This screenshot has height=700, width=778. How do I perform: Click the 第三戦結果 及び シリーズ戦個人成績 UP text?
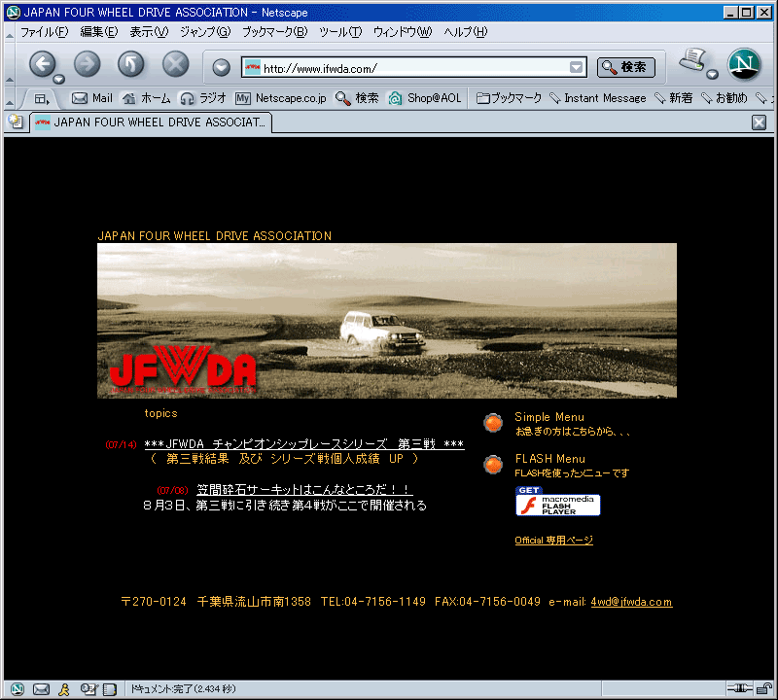coord(285,458)
